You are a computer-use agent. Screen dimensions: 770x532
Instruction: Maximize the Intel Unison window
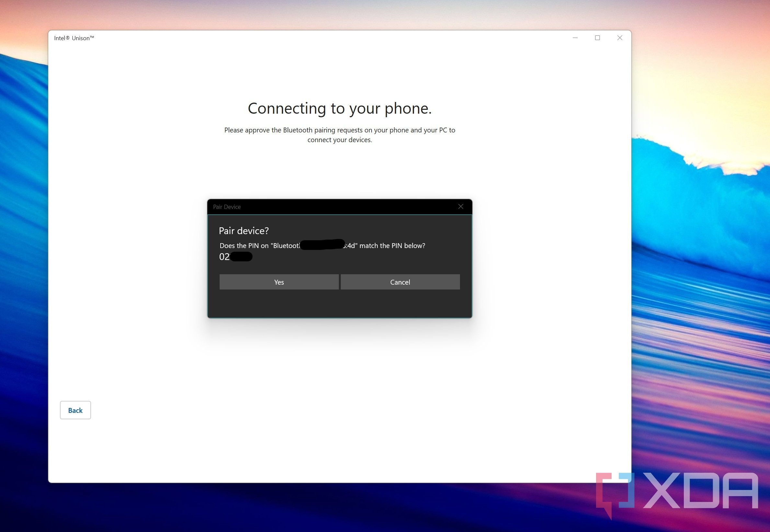pyautogui.click(x=598, y=38)
